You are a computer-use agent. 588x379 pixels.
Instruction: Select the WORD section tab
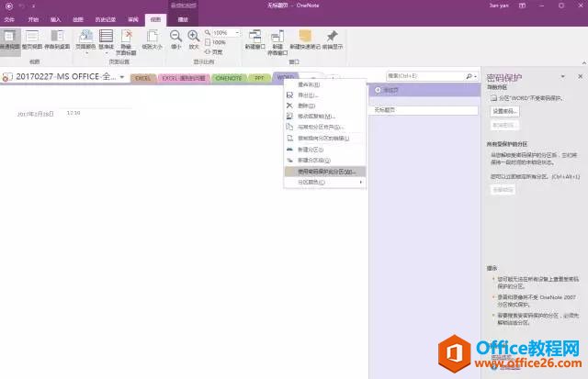coord(286,77)
